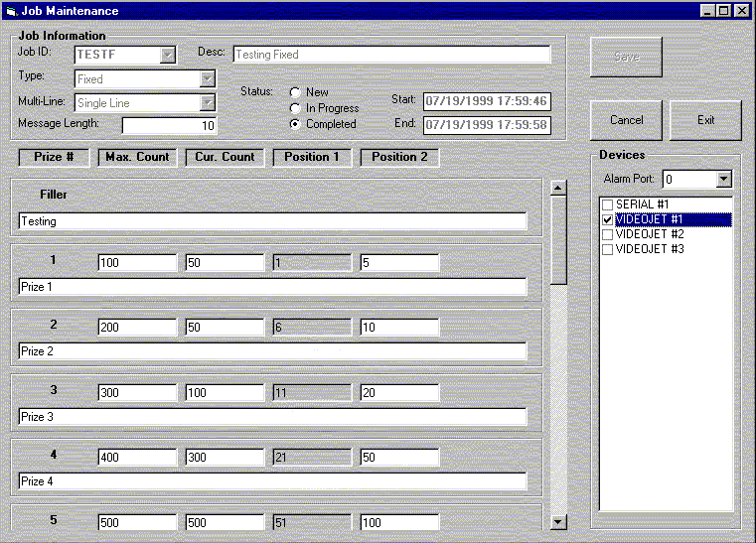This screenshot has width=756, height=543.
Task: Click the Max. Count column header
Action: [137, 157]
